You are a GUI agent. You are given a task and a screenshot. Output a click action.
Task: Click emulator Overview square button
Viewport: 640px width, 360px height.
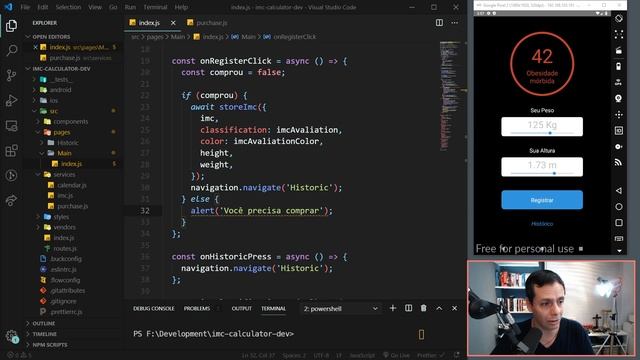click(619, 222)
